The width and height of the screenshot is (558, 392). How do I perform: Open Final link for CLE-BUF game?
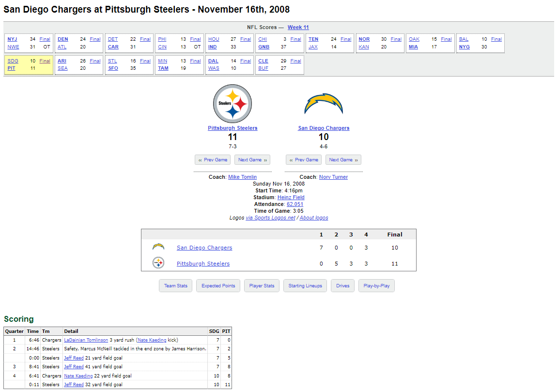(295, 61)
